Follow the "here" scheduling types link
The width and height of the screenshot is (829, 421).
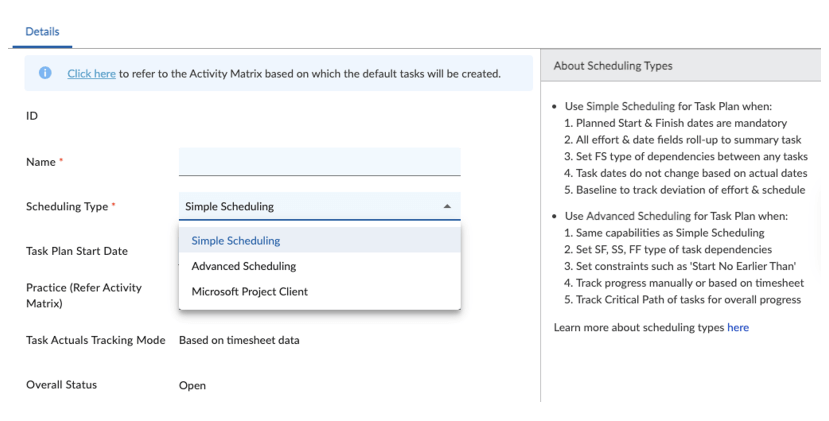click(x=737, y=328)
